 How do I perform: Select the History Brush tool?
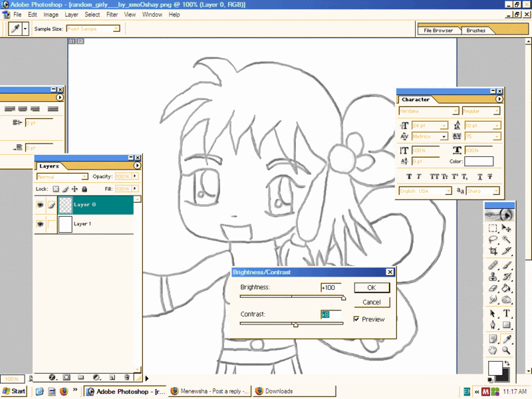(x=506, y=277)
